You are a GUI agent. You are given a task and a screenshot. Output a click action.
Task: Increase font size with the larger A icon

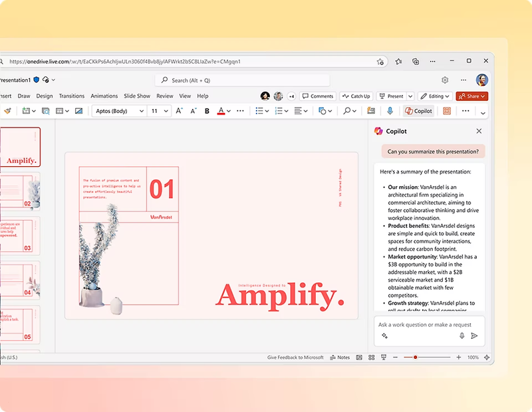pyautogui.click(x=179, y=111)
